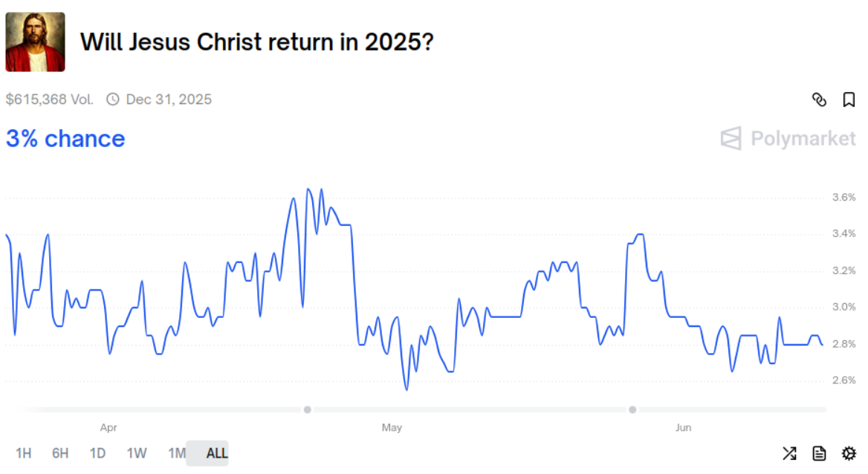Switch chart range to 1H
Image resolution: width=868 pixels, height=474 pixels.
[24, 453]
